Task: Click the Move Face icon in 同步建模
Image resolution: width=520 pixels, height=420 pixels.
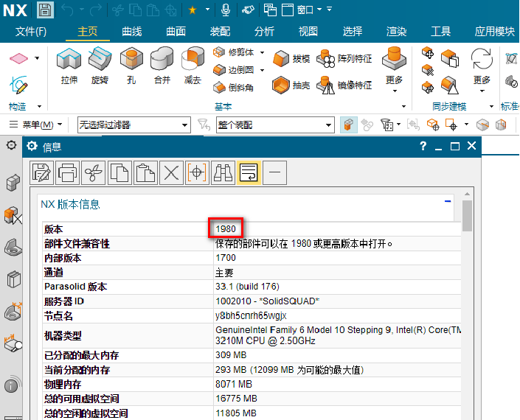Action: click(x=428, y=53)
